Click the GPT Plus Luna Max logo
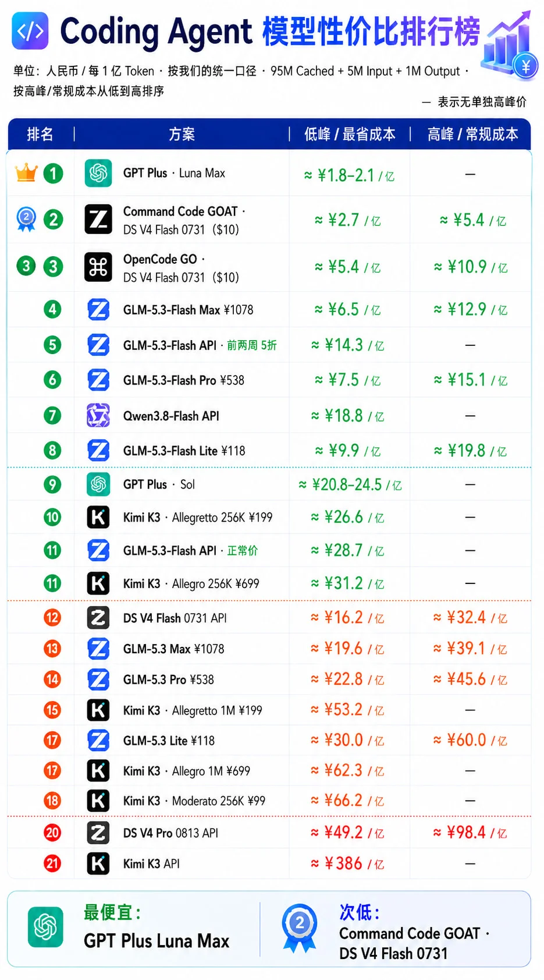 (98, 173)
